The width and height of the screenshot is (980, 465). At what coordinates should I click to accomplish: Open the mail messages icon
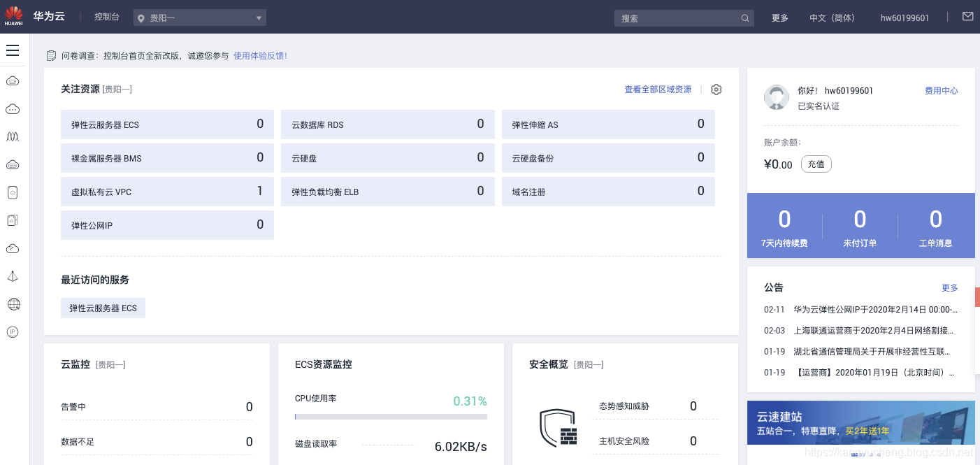pos(967,17)
